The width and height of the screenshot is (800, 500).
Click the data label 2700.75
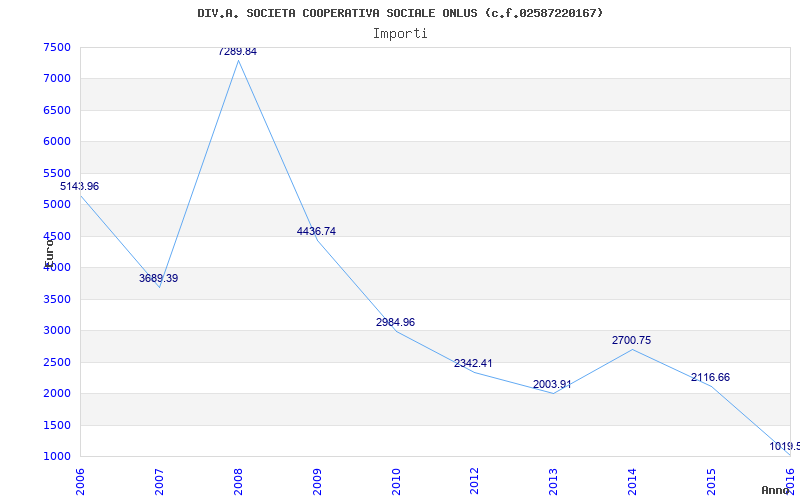[632, 340]
